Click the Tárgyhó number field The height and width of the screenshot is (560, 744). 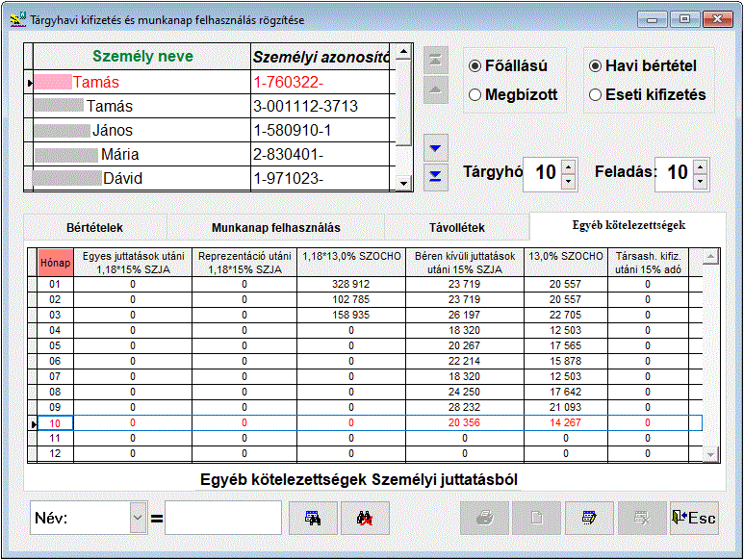[543, 172]
